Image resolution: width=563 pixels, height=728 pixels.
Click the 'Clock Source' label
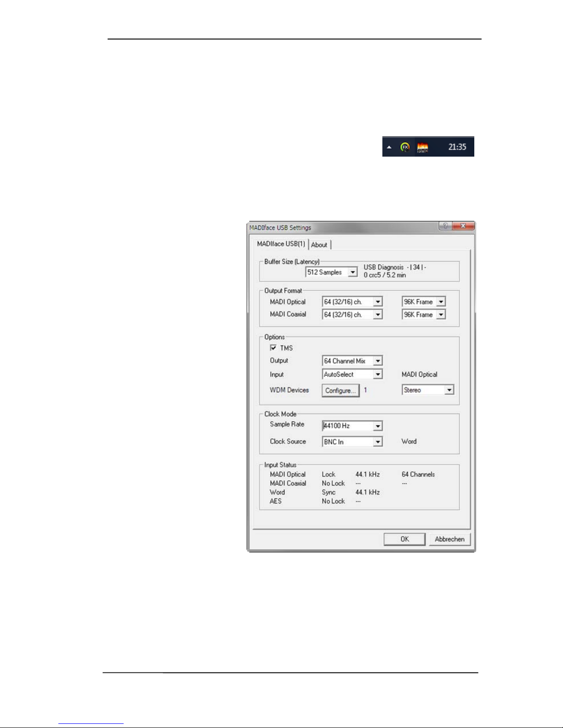(x=288, y=441)
